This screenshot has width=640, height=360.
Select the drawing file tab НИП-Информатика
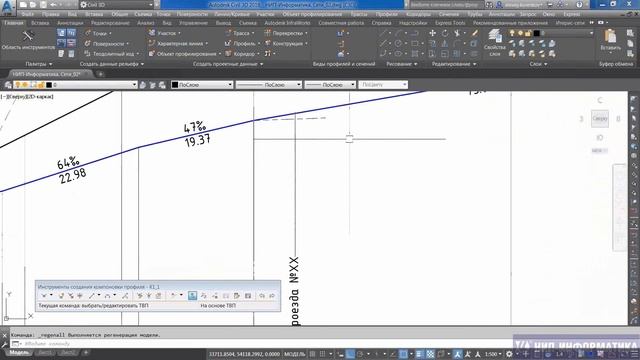click(x=47, y=74)
